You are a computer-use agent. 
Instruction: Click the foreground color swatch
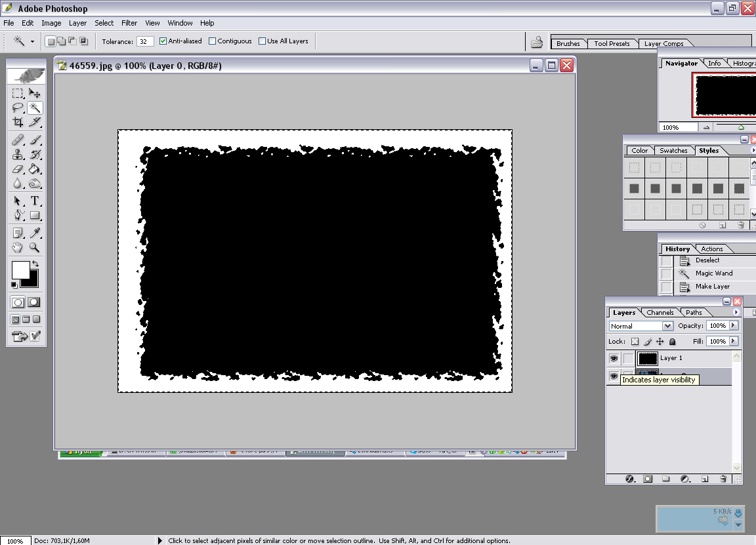point(20,270)
